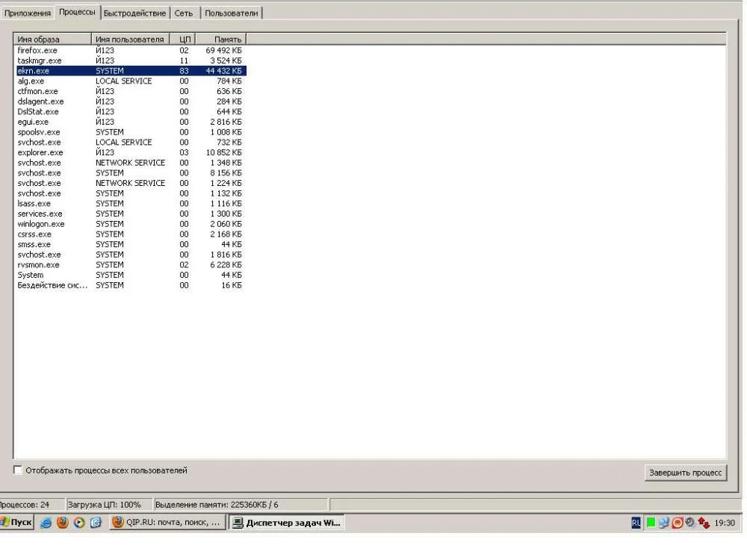The height and width of the screenshot is (560, 747).
Task: Select the lsass.exe process
Action: click(x=131, y=204)
